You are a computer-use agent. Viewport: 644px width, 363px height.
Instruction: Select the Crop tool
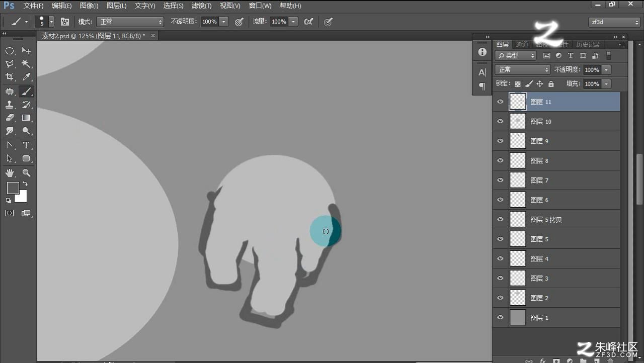click(x=10, y=77)
